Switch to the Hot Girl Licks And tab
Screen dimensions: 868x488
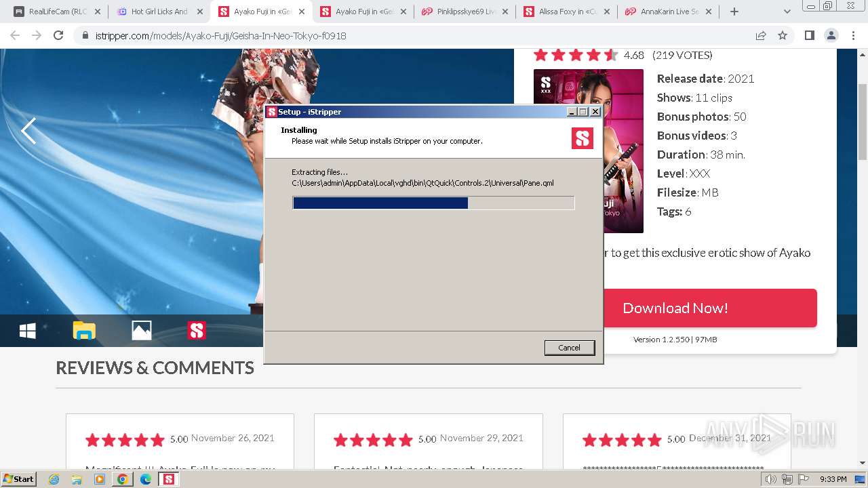click(x=159, y=12)
